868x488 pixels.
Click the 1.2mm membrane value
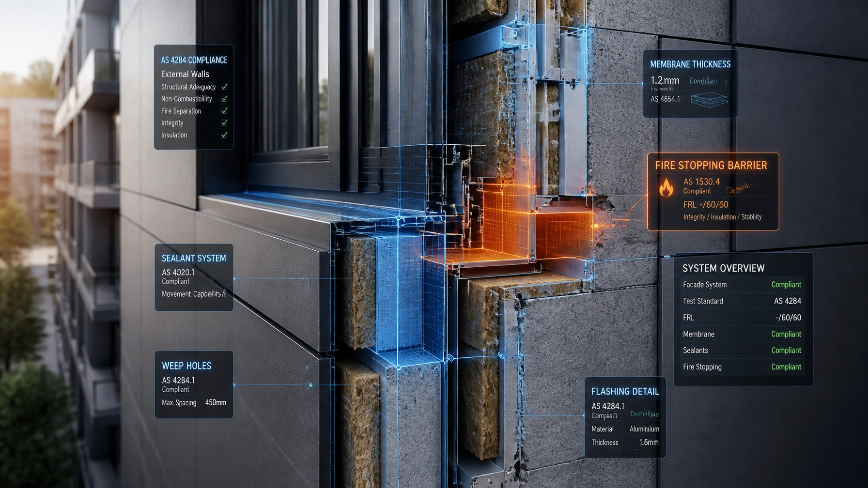pos(665,80)
